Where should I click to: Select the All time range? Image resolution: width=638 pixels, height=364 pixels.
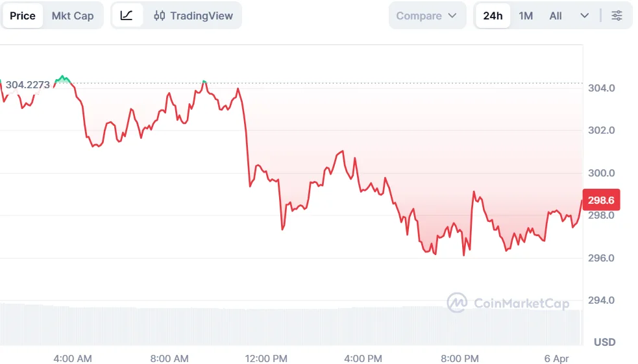coord(556,16)
